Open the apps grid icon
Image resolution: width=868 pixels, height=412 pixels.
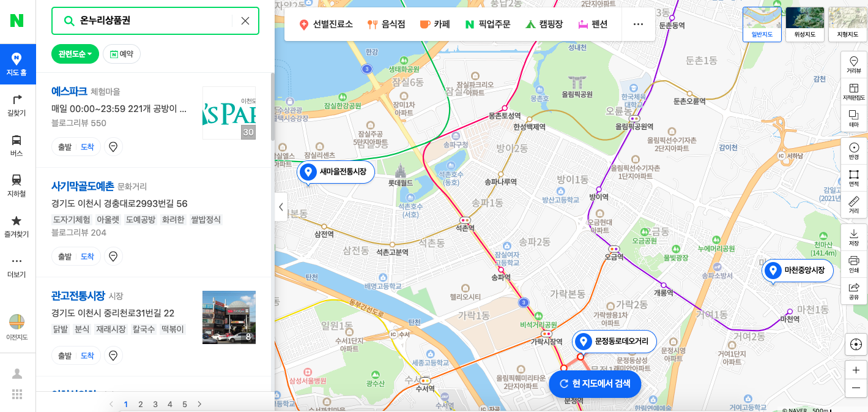point(17,394)
